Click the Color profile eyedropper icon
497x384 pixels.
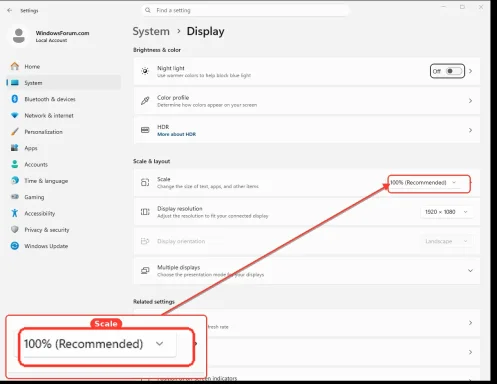click(x=145, y=100)
